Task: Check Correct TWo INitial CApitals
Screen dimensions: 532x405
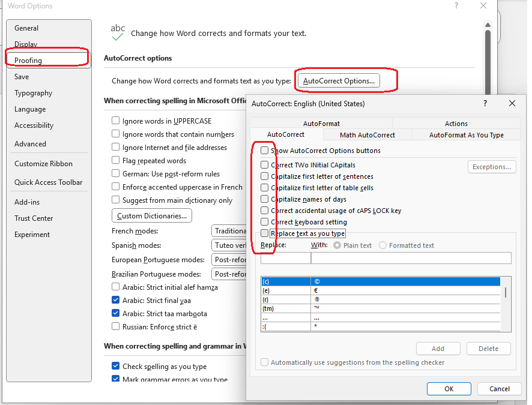Action: click(264, 165)
